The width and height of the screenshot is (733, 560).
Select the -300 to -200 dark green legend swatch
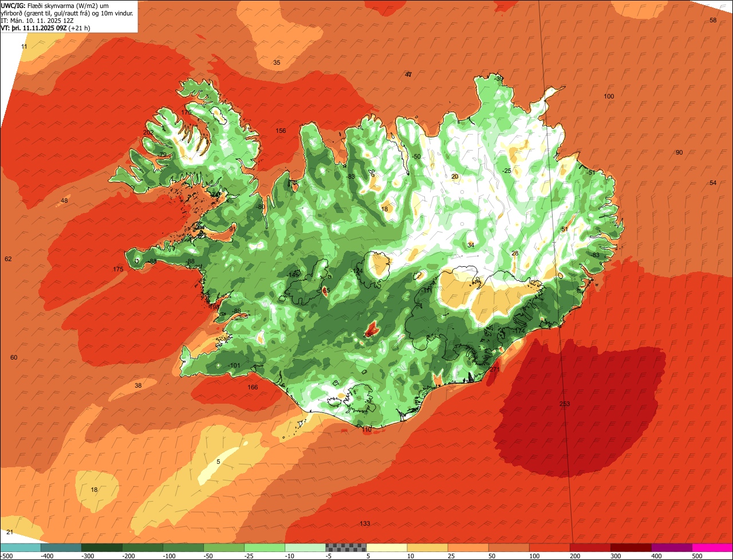102,547
